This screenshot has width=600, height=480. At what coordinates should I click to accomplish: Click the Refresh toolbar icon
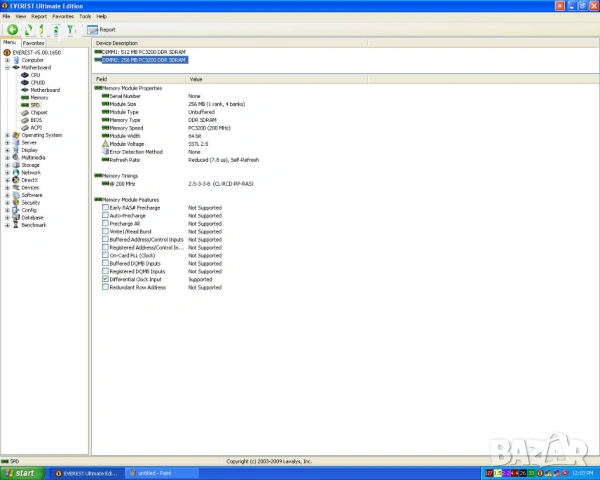click(x=28, y=29)
